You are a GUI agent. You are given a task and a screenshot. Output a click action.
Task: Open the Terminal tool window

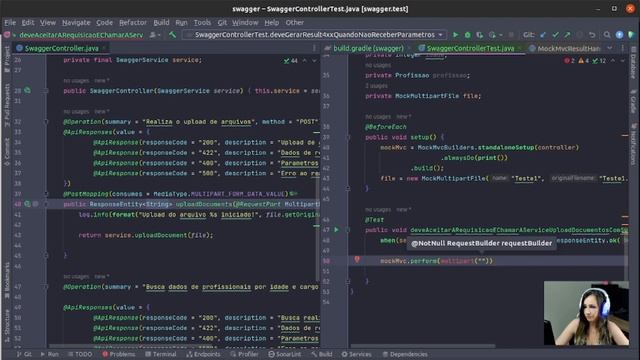(x=161, y=354)
